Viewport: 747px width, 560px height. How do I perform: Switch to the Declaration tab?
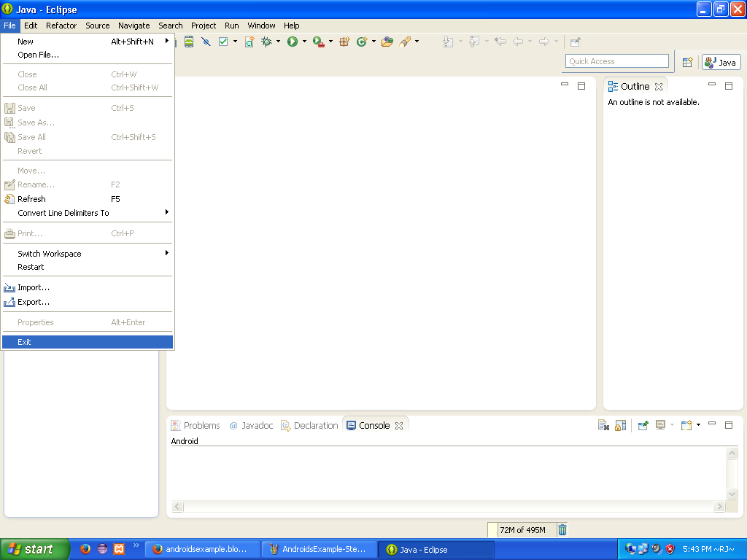[309, 426]
